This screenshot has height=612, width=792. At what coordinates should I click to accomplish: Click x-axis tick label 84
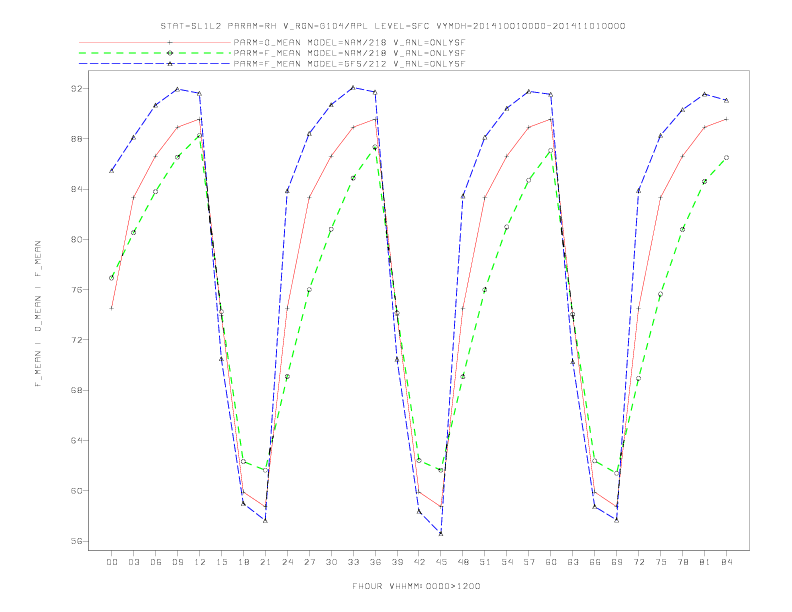click(x=727, y=562)
